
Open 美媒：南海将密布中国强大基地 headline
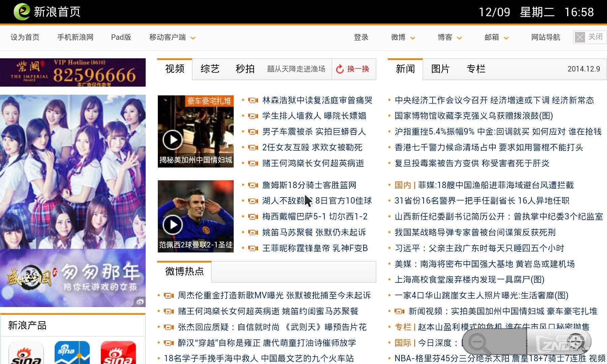485,264
